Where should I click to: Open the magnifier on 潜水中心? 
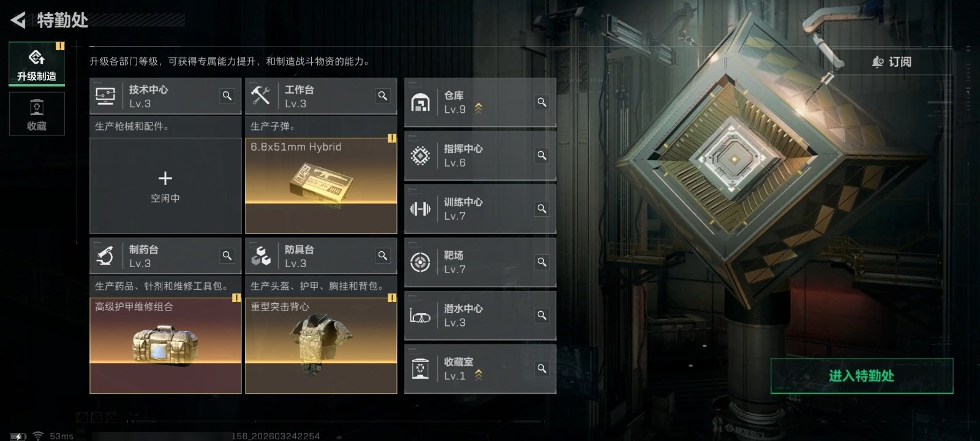pos(542,315)
